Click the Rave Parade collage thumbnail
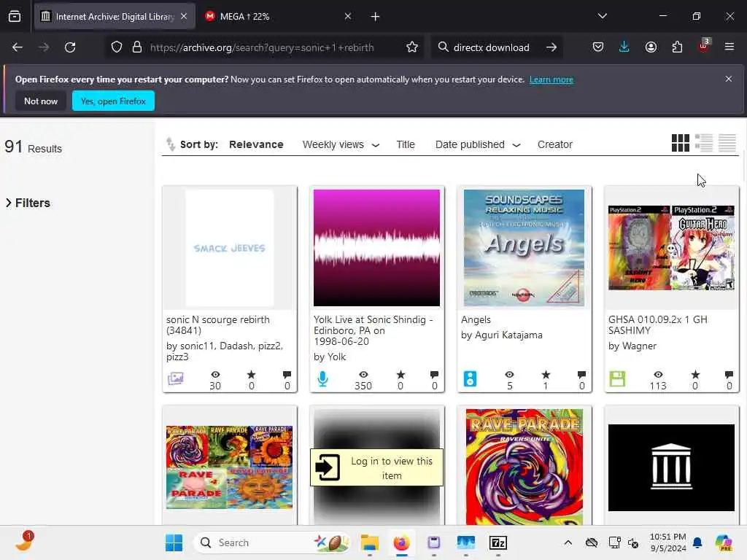 click(230, 467)
